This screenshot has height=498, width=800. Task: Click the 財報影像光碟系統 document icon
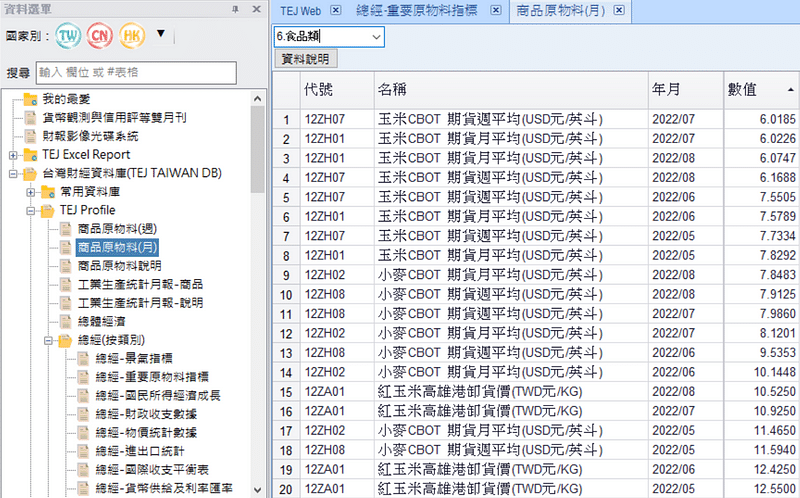tap(28, 136)
